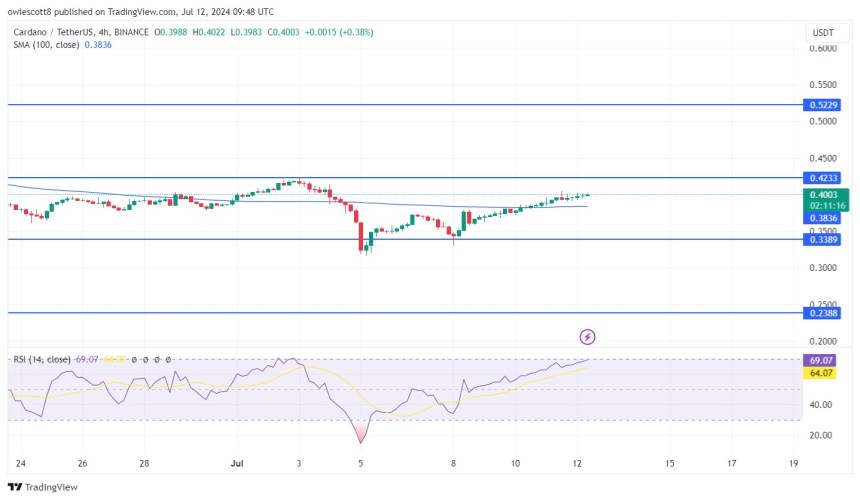
Task: Click the large red candle on July 5
Action: (x=359, y=236)
